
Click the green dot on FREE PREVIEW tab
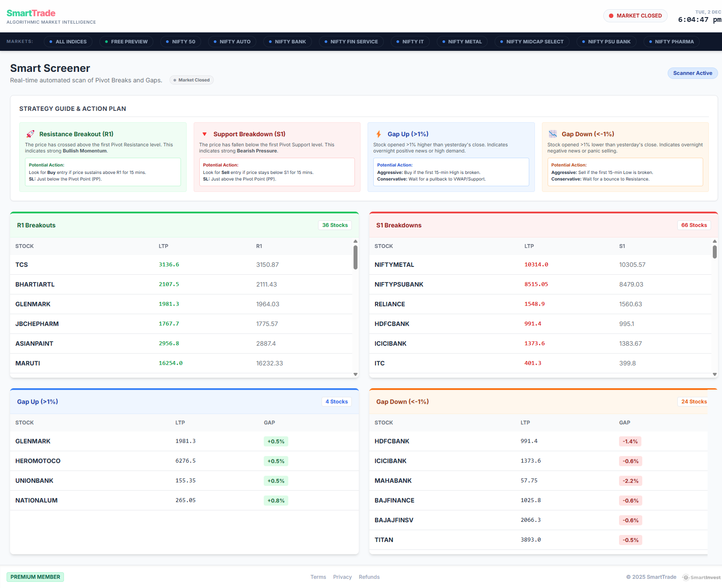click(106, 41)
